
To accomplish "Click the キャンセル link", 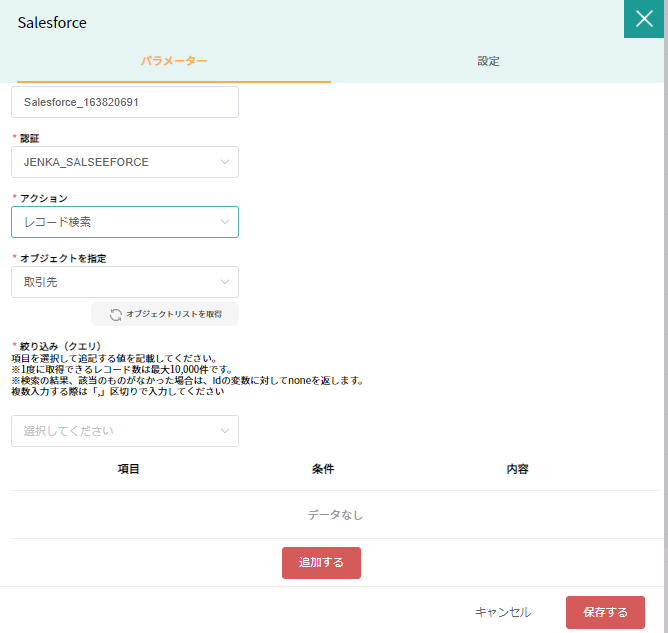I will (503, 612).
